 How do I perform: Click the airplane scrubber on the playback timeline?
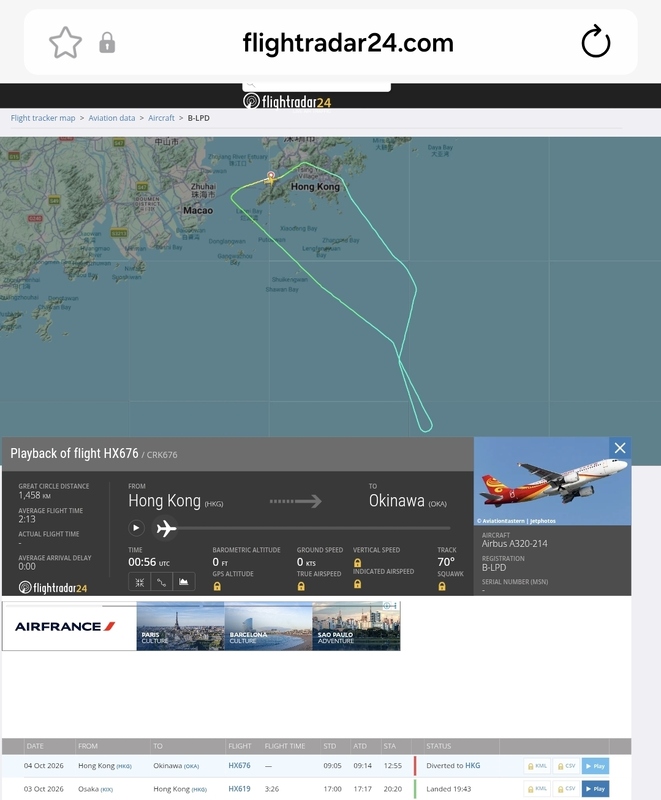(166, 529)
